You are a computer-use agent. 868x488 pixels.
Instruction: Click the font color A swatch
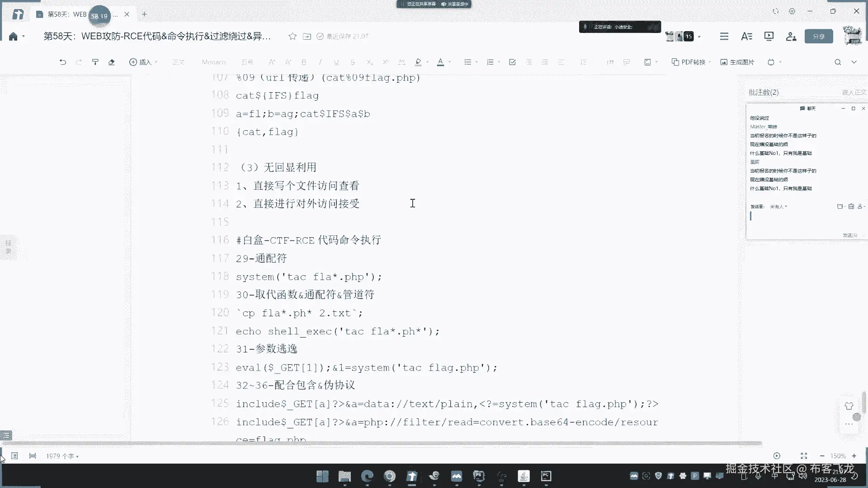point(440,62)
